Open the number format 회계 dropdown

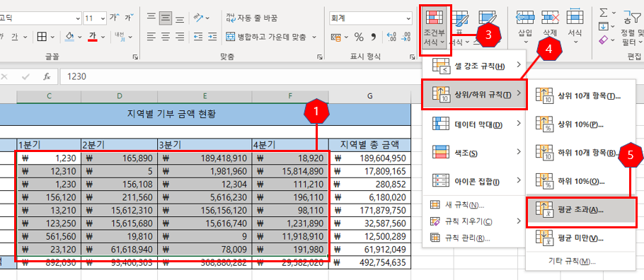pyautogui.click(x=408, y=18)
